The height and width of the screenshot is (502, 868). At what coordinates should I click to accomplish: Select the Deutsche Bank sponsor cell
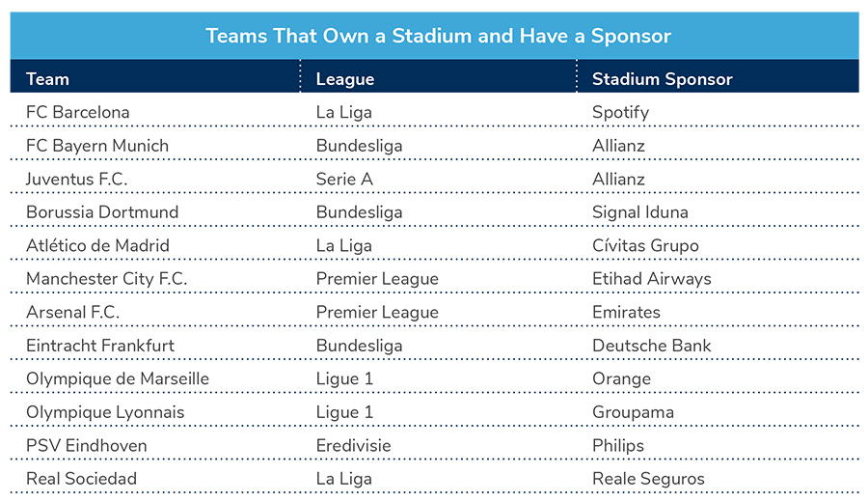click(x=651, y=346)
